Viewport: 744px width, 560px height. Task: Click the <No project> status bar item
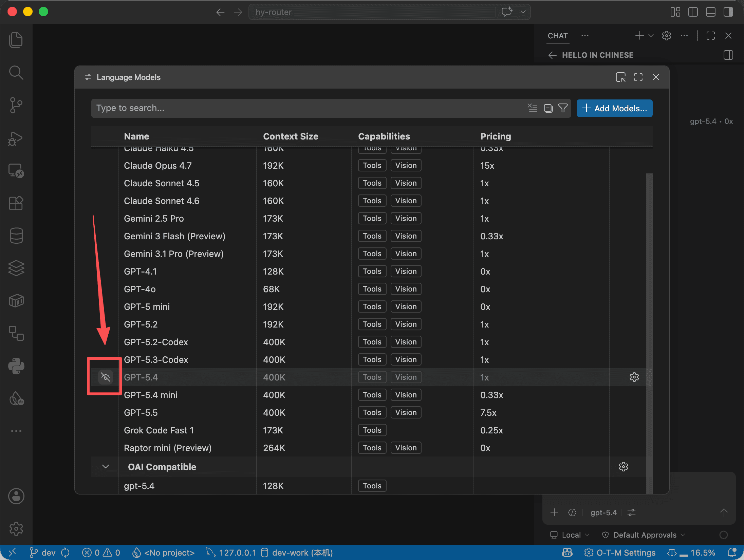click(x=163, y=553)
